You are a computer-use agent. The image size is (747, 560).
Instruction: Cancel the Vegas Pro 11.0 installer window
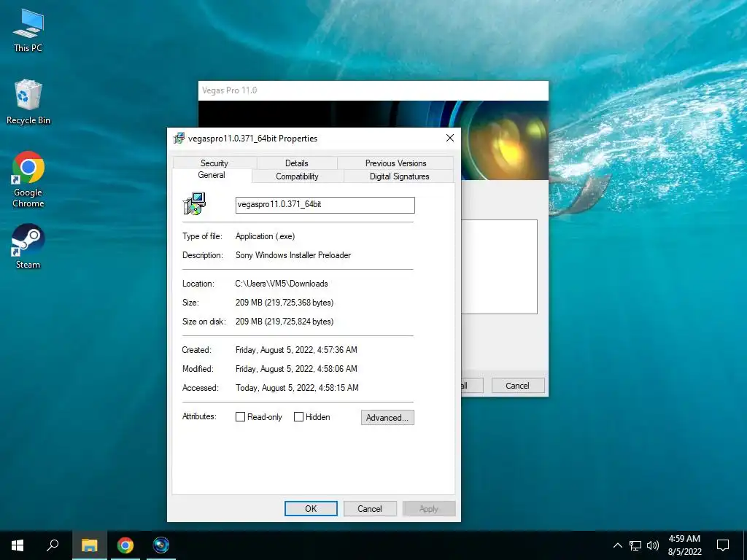coord(517,386)
